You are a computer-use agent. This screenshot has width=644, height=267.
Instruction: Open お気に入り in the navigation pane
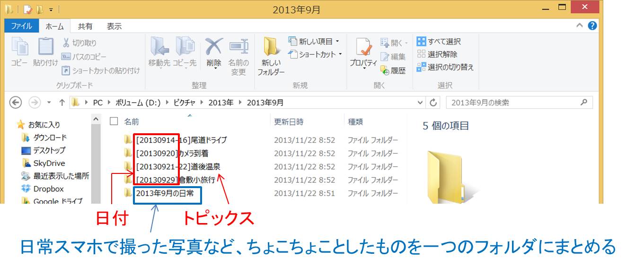point(38,125)
